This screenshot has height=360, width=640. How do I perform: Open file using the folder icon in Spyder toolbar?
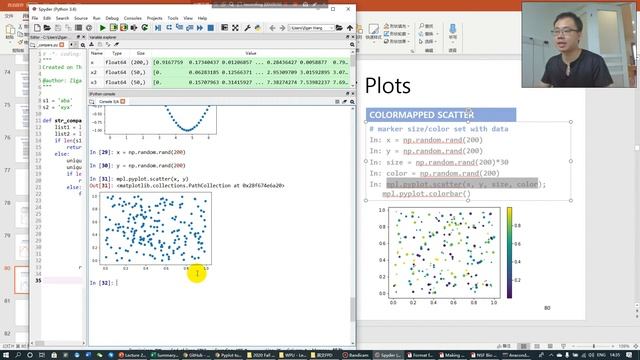[47, 28]
